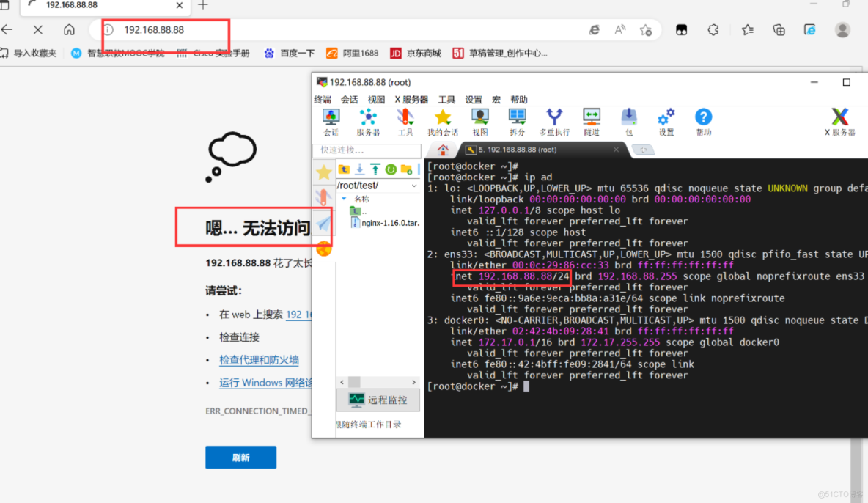Open the 工具 (Tools) toolbar icon
Screen dimensions: 868x503
click(x=405, y=122)
